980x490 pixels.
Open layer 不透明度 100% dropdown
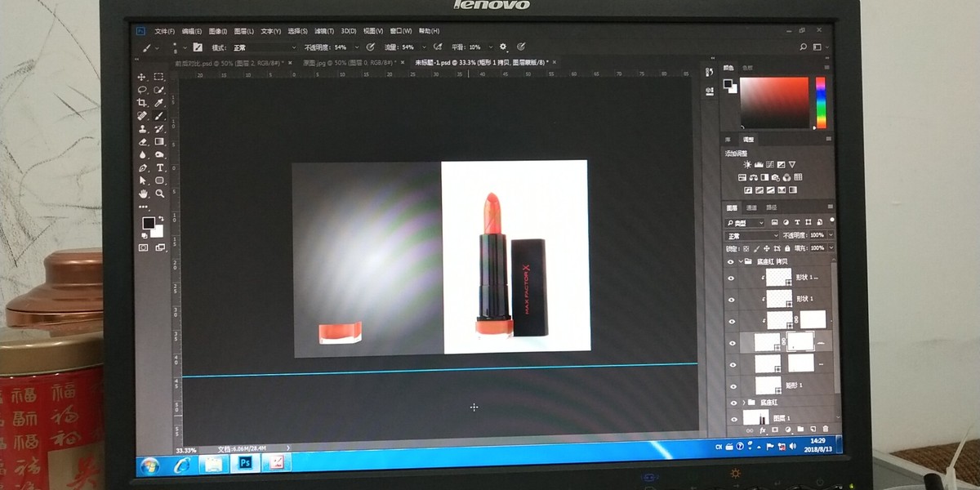(x=831, y=235)
